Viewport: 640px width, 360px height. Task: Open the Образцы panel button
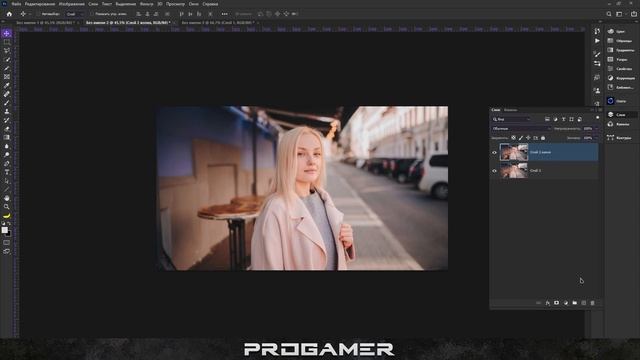click(x=620, y=41)
